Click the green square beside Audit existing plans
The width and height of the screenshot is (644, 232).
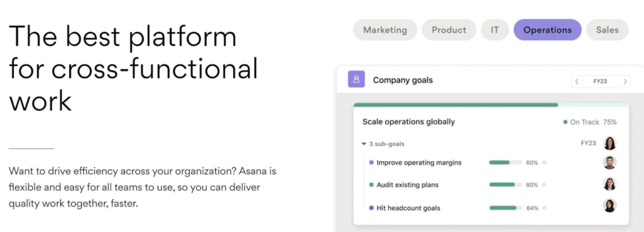coord(371,185)
